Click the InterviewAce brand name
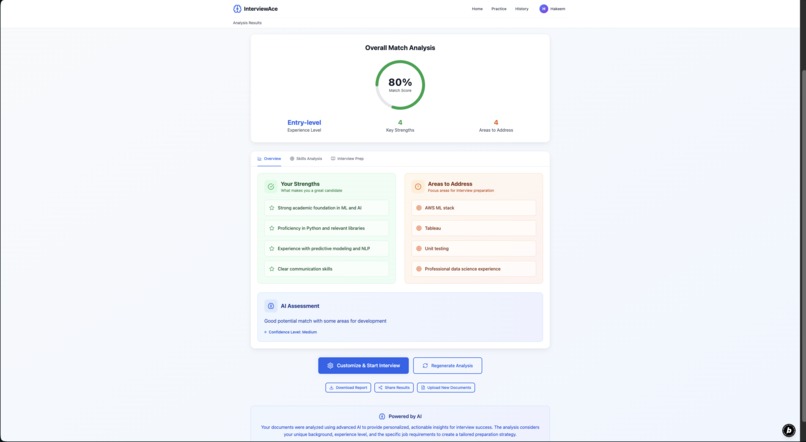This screenshot has height=442, width=806. pos(261,9)
